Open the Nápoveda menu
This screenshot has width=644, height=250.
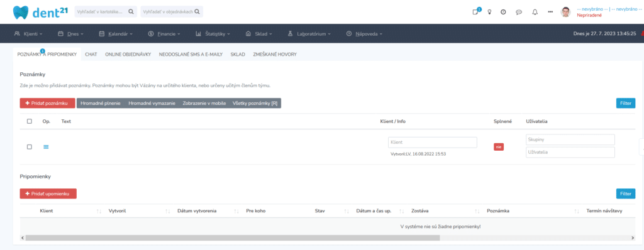tap(364, 34)
